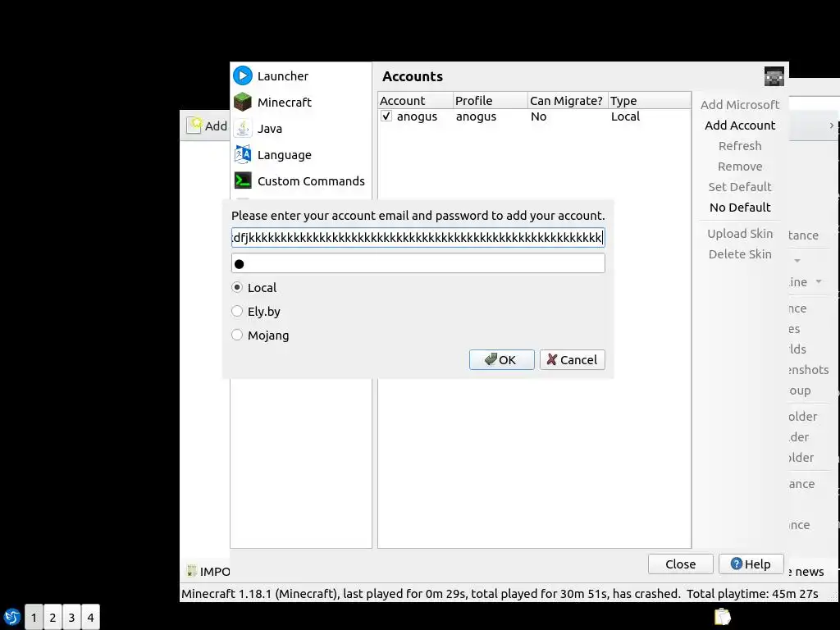Select the Ely.by radio button
The image size is (840, 630).
tap(237, 311)
